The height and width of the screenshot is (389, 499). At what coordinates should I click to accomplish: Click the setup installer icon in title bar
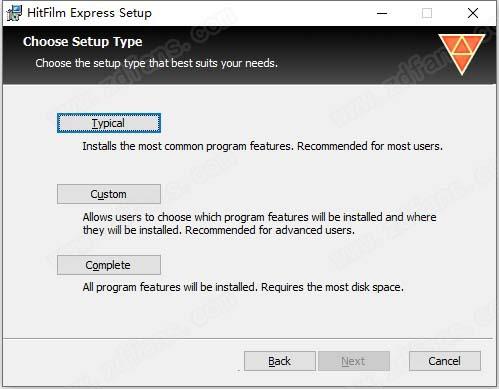14,13
